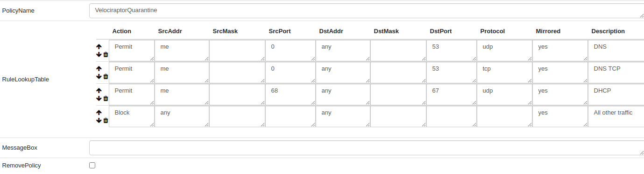Click the SrcAddr cell containing any
The width and height of the screenshot is (644, 174).
(182, 116)
